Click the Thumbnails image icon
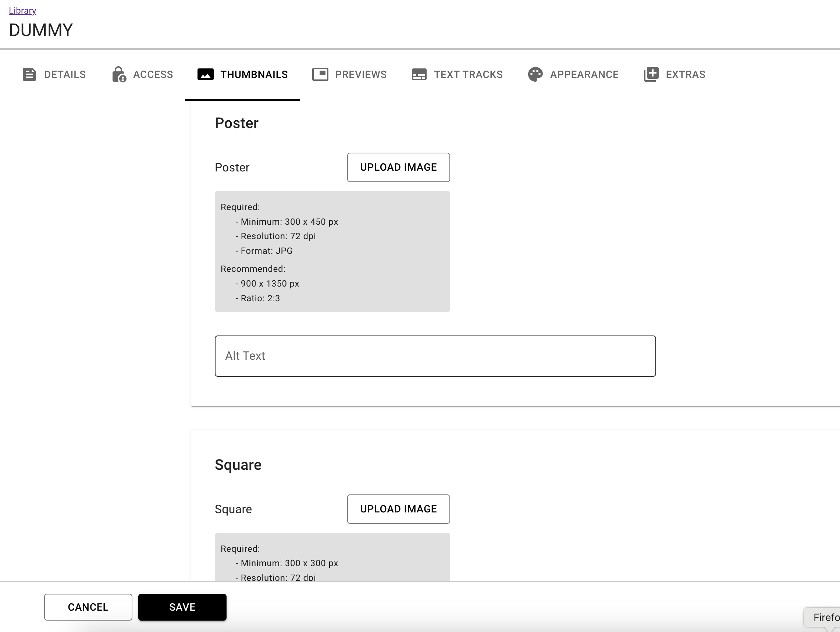 pyautogui.click(x=206, y=74)
